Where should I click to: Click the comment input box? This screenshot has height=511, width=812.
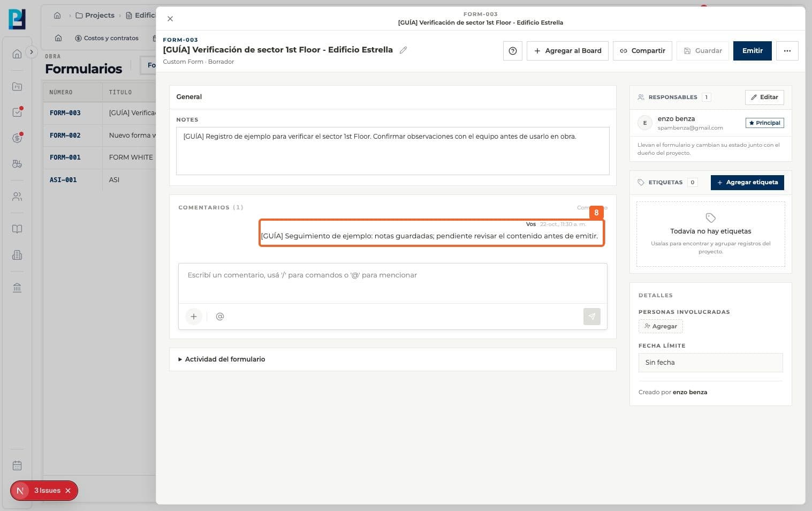click(392, 283)
